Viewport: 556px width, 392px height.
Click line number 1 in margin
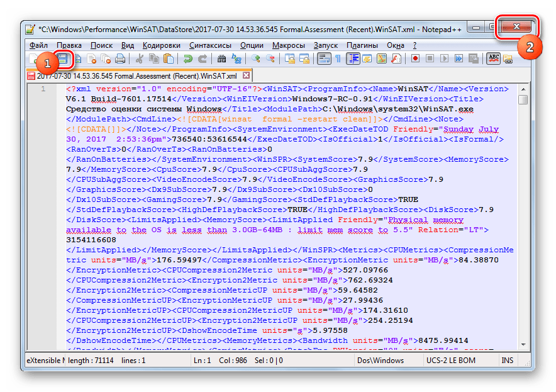click(x=43, y=89)
